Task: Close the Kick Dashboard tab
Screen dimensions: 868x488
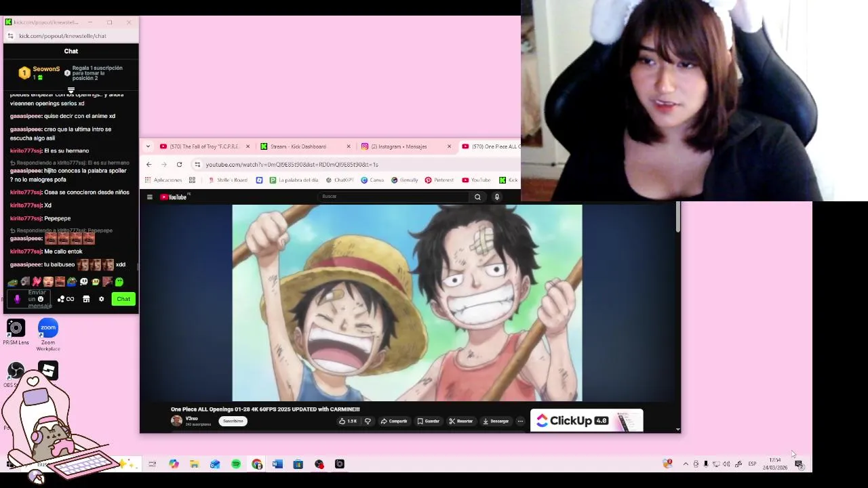Action: [349, 146]
